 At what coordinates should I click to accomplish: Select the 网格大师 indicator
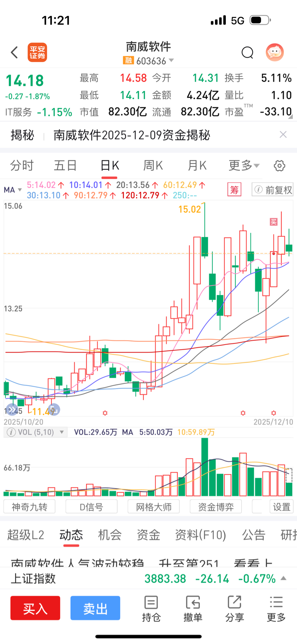click(x=154, y=507)
